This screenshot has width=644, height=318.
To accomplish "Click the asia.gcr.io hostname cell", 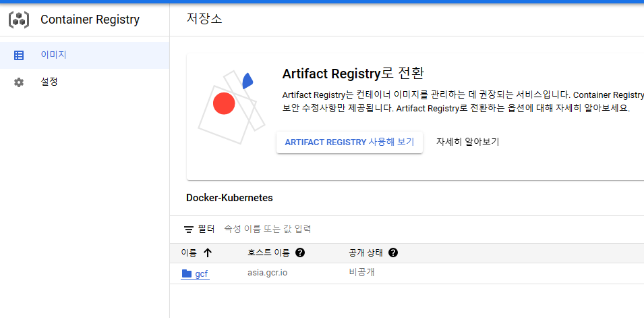I will 268,273.
